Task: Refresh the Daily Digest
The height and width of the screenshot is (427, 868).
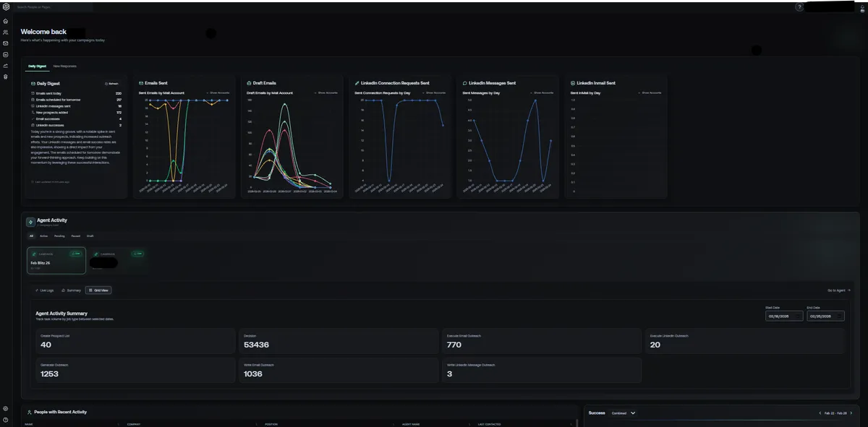Action: click(x=111, y=84)
